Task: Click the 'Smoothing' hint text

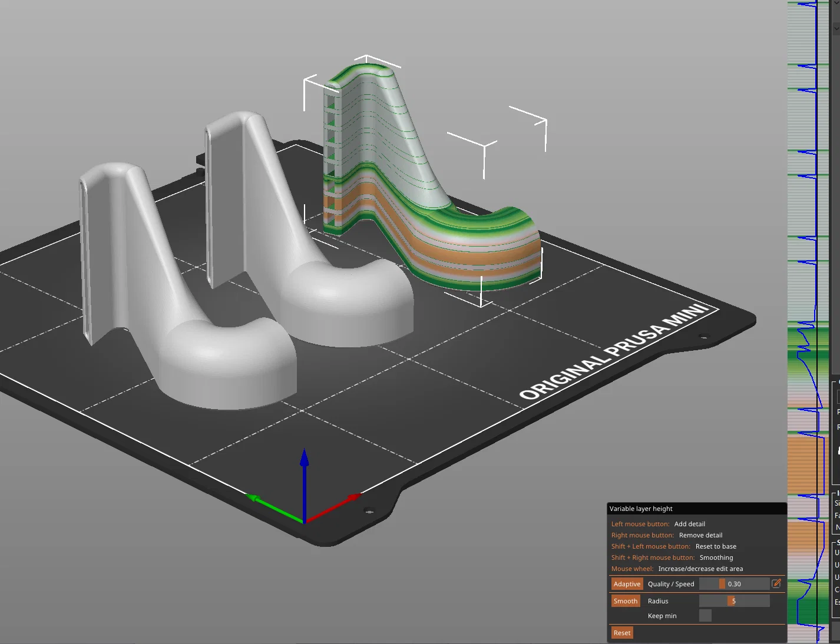Action: (x=716, y=557)
